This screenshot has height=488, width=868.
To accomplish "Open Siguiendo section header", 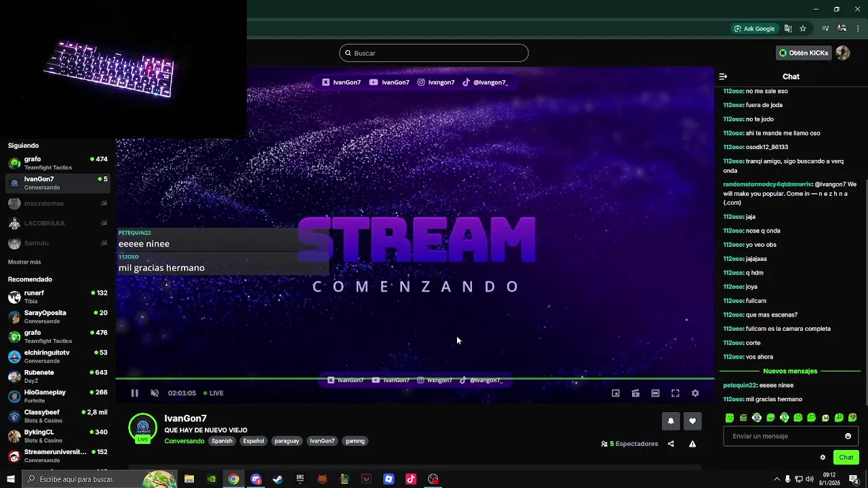I will point(23,146).
